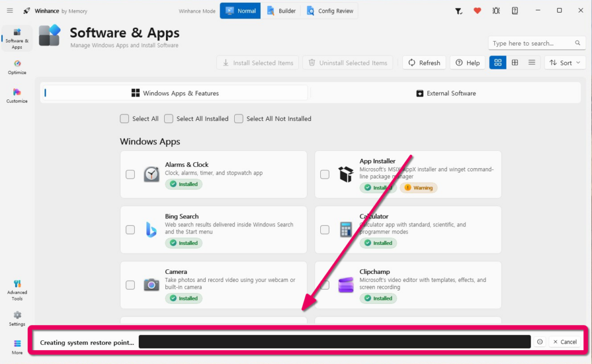Cancel the restore point creation

[565, 341]
